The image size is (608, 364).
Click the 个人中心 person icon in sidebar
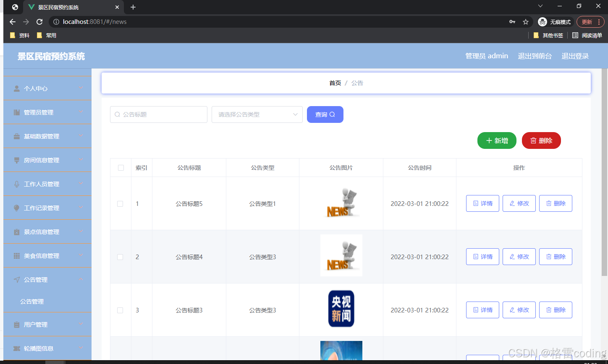point(16,88)
